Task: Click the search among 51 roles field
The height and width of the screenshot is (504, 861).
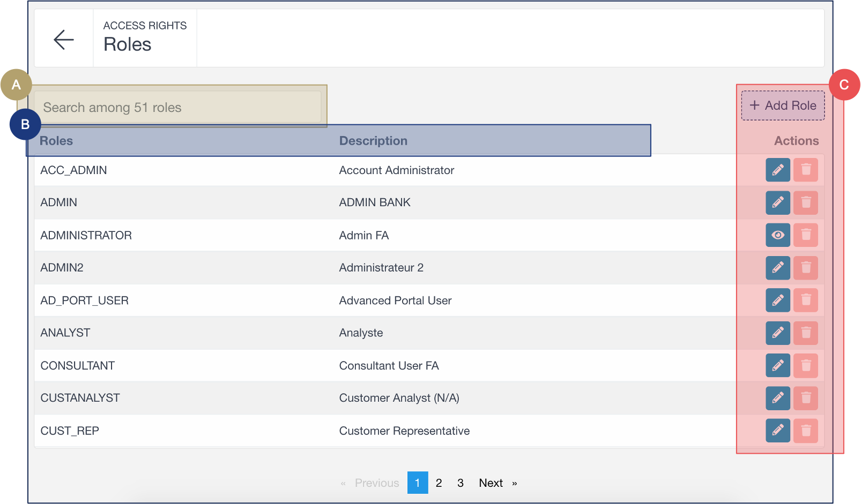Action: [177, 108]
